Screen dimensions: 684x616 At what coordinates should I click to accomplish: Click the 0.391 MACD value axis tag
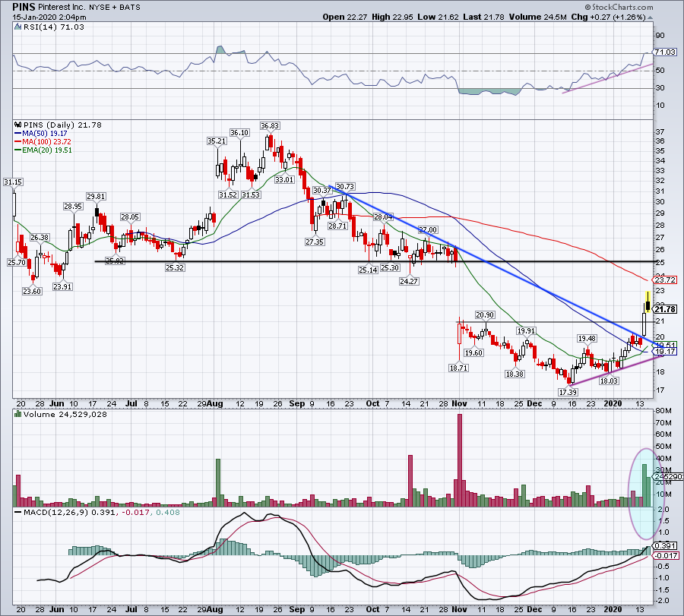(x=665, y=546)
